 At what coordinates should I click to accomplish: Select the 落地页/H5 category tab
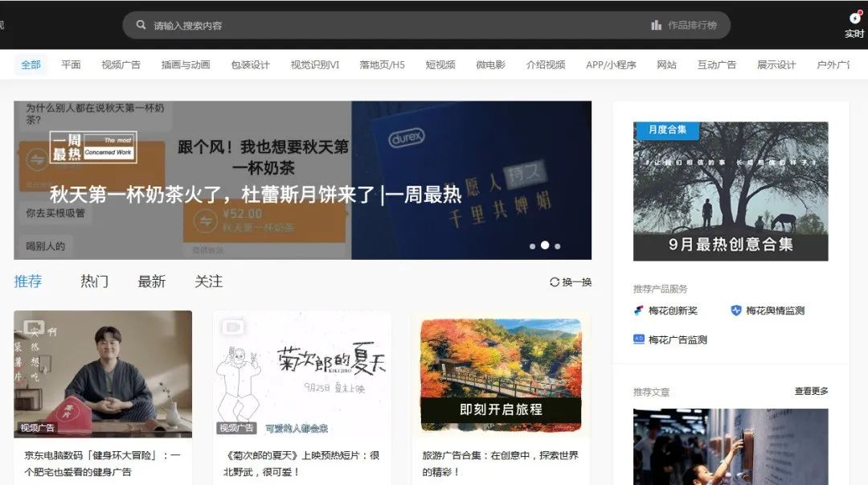[382, 65]
